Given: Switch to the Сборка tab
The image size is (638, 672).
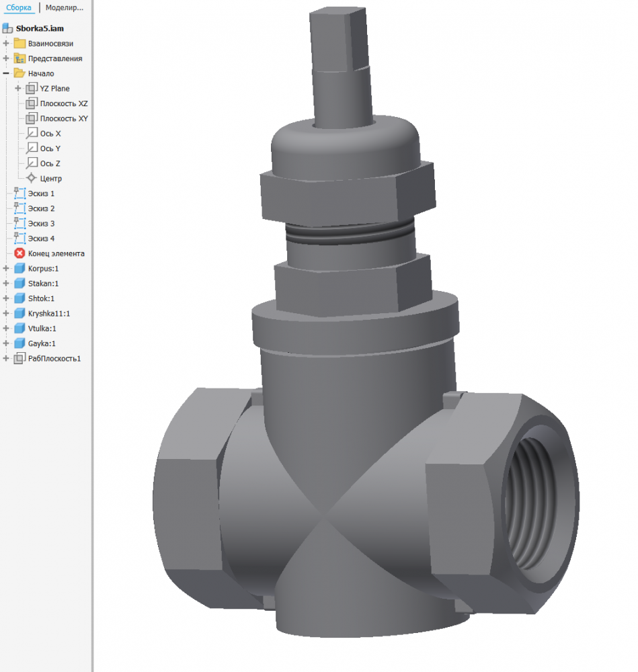Looking at the screenshot, I should click(18, 7).
